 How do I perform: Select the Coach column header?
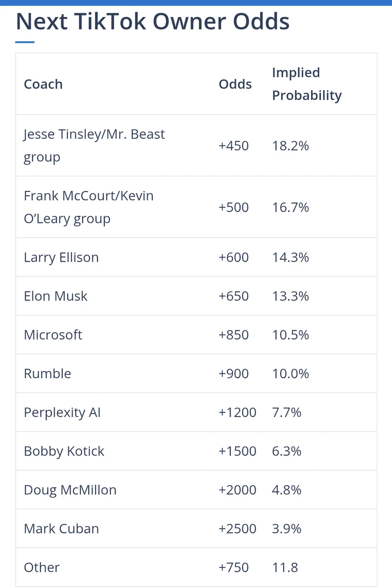43,84
